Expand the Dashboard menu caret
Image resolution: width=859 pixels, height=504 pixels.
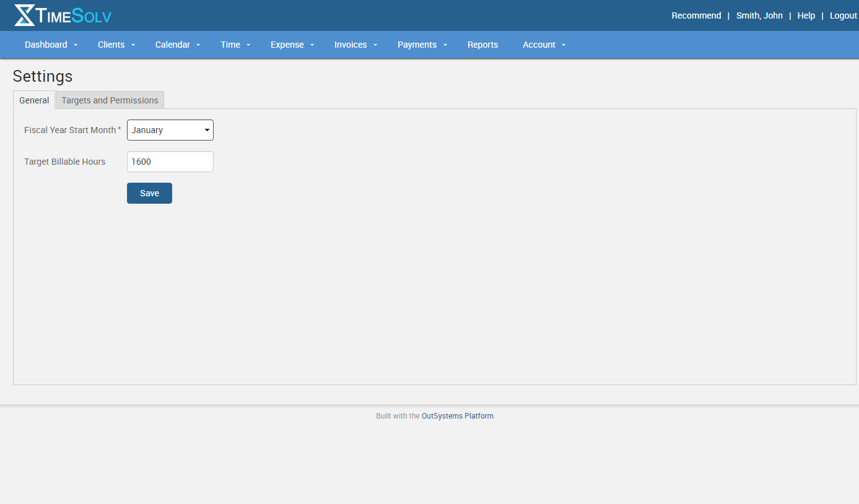click(x=76, y=45)
